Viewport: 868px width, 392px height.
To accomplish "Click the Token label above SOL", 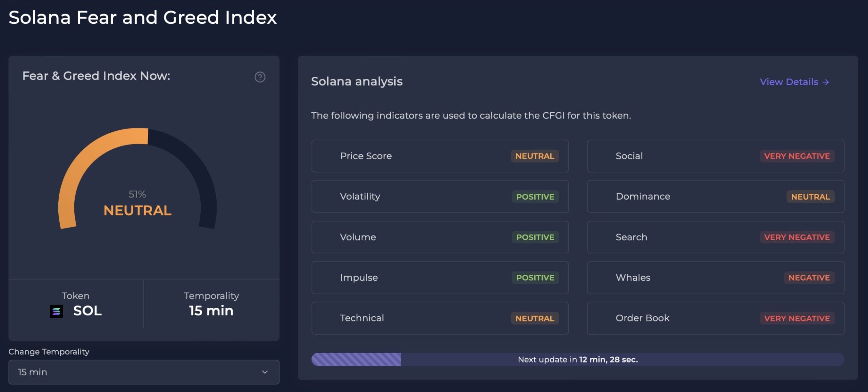I will (x=76, y=296).
